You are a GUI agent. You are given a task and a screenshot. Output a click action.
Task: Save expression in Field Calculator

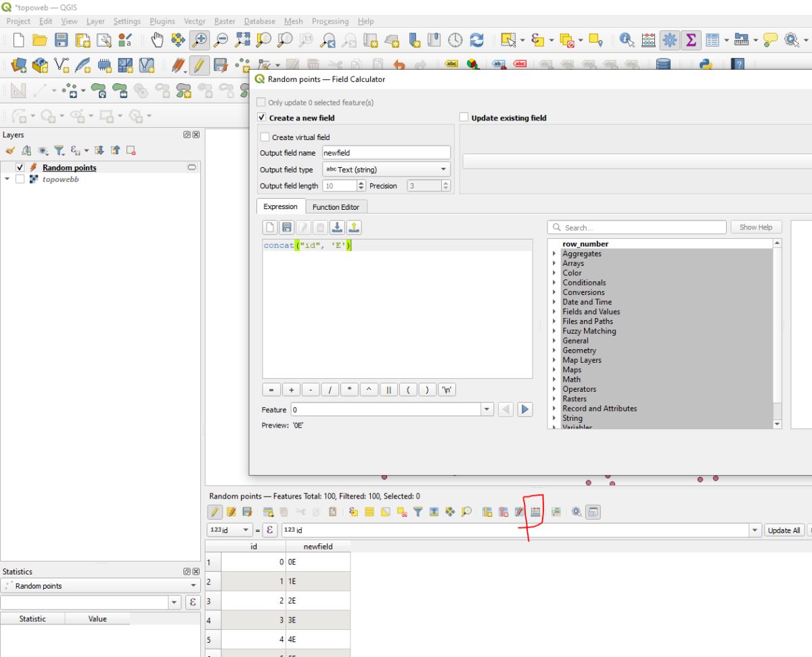coord(286,228)
